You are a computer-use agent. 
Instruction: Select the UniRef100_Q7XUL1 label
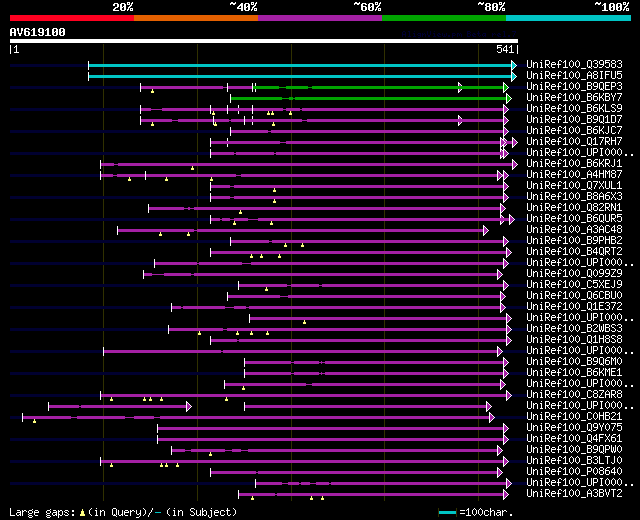(574, 186)
